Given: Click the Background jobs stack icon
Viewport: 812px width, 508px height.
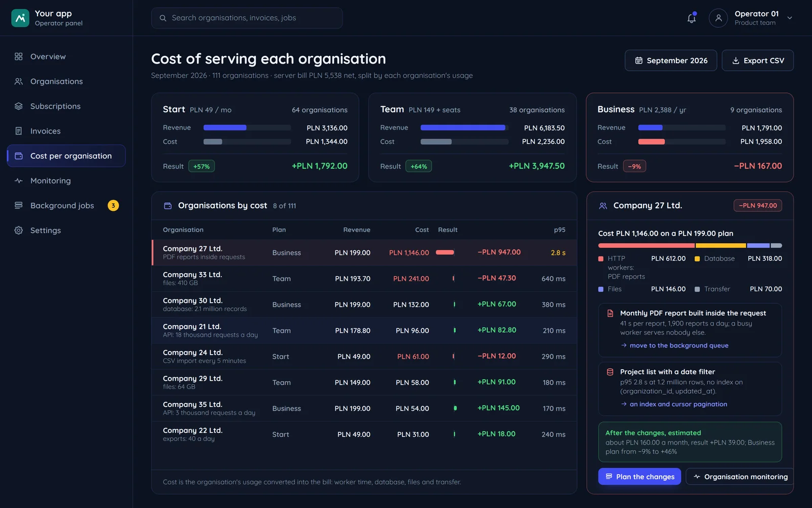Looking at the screenshot, I should pos(19,205).
